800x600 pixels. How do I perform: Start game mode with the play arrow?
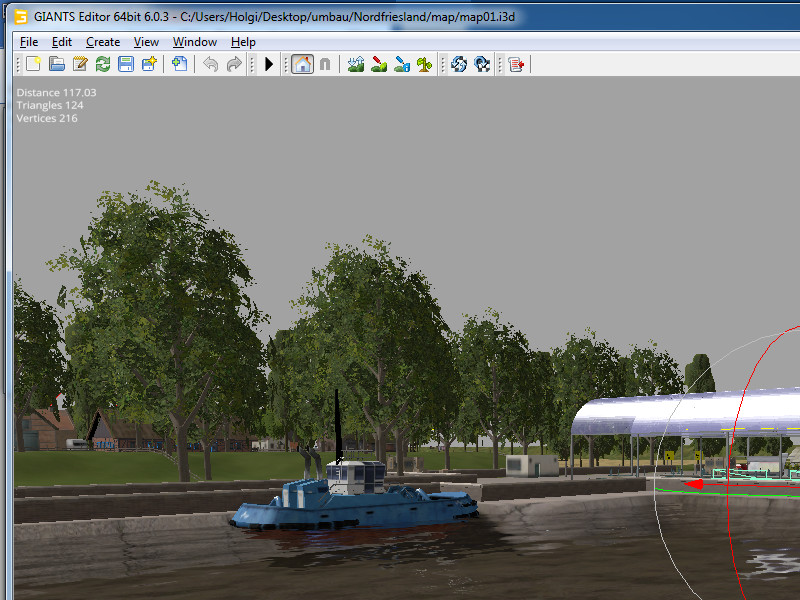[x=269, y=64]
